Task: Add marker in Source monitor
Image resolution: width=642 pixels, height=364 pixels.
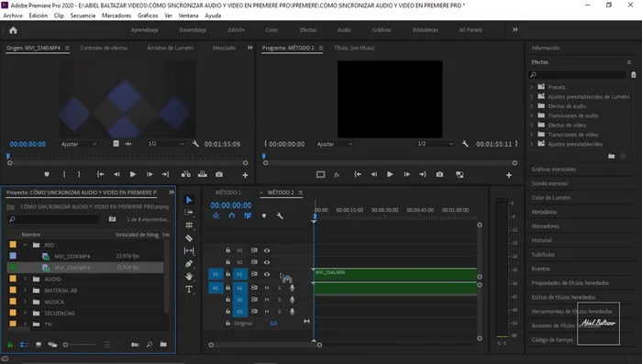Action: [x=47, y=174]
